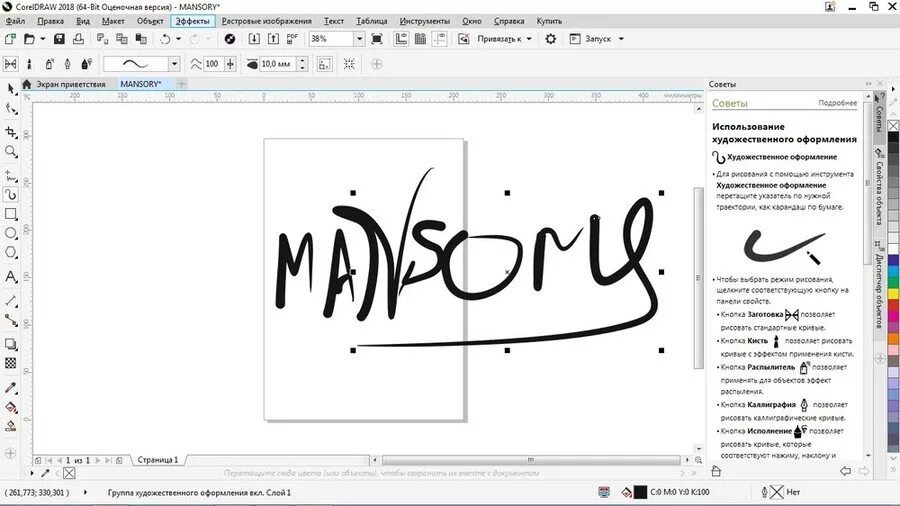Select the Artistic Media tool in toolbox
This screenshot has height=506, width=900.
10,195
